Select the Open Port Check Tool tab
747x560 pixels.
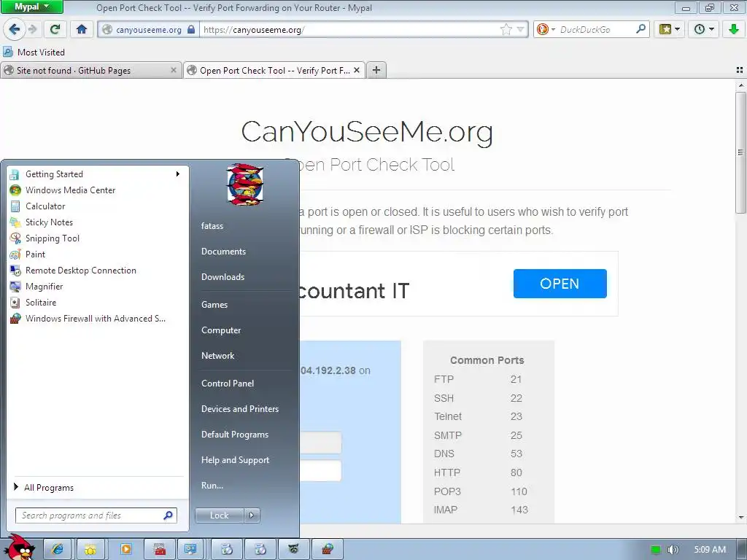pyautogui.click(x=274, y=71)
